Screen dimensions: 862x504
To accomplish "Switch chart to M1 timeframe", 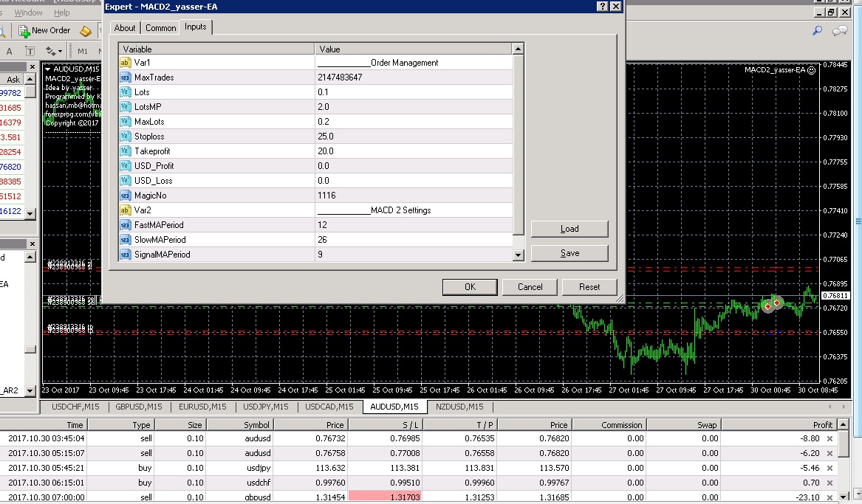I will pyautogui.click(x=83, y=51).
